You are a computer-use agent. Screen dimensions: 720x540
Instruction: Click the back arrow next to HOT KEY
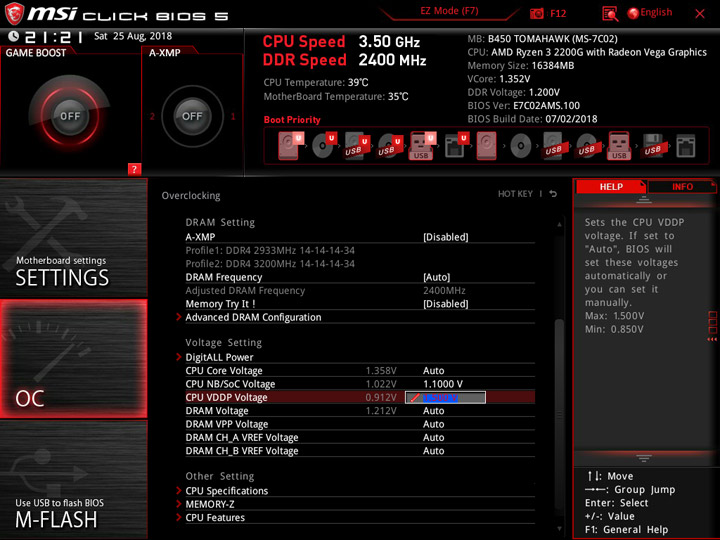click(x=553, y=194)
